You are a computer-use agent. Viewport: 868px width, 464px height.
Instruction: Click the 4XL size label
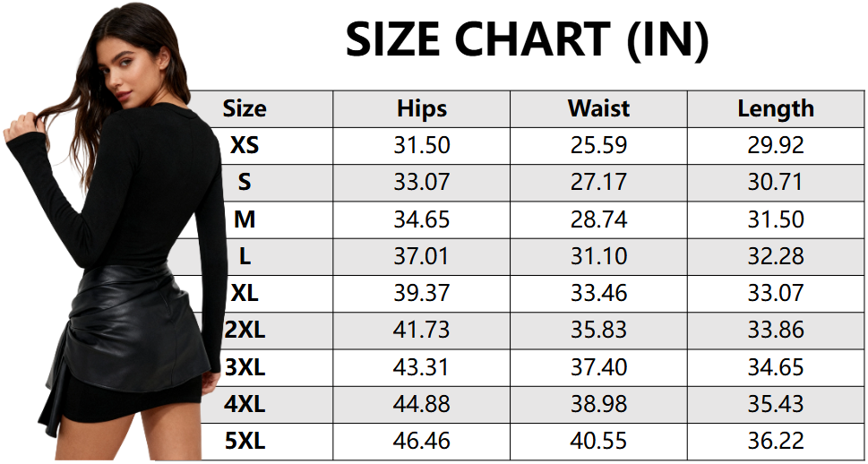pyautogui.click(x=245, y=404)
